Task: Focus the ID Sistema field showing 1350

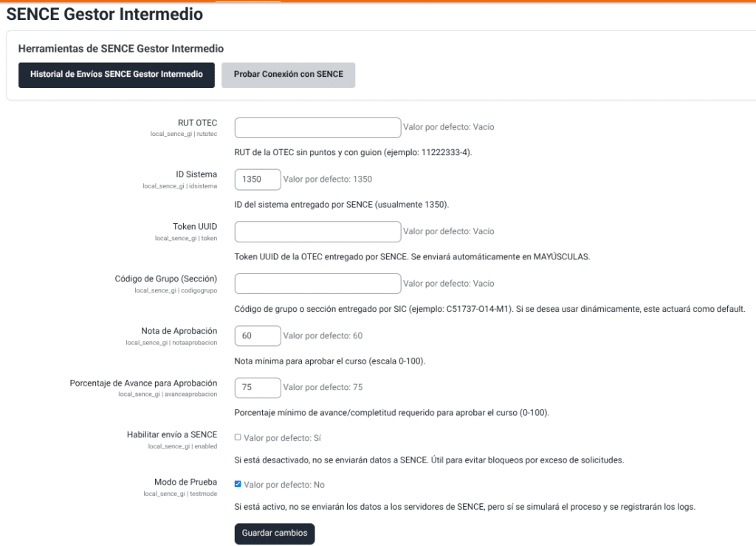Action: click(258, 180)
